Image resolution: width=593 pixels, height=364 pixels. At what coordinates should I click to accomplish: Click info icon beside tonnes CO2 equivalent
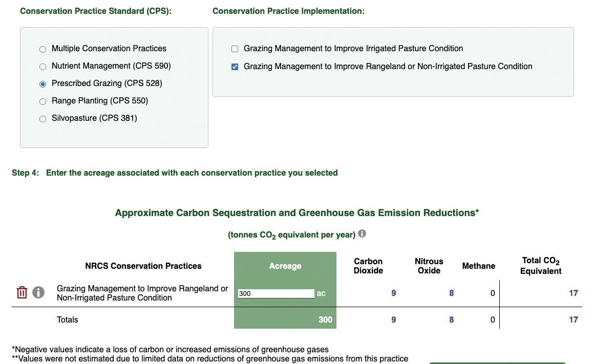tap(362, 234)
